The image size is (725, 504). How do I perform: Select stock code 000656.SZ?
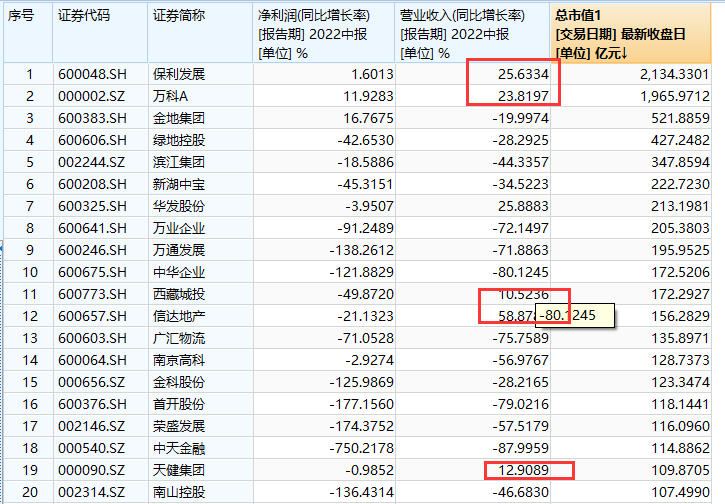[x=92, y=382]
